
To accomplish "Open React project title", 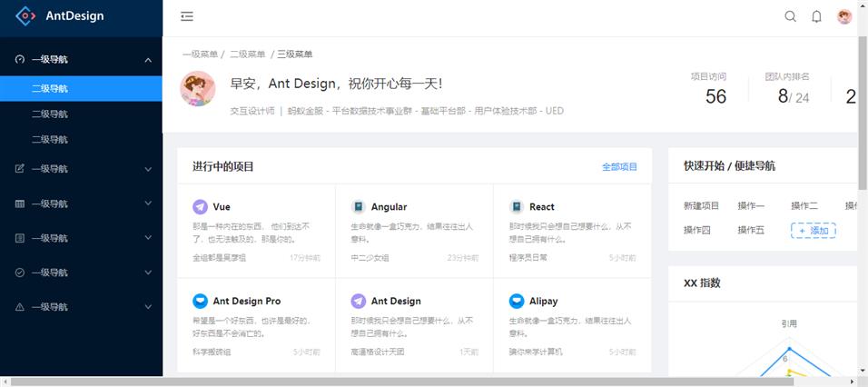I will pyautogui.click(x=542, y=207).
